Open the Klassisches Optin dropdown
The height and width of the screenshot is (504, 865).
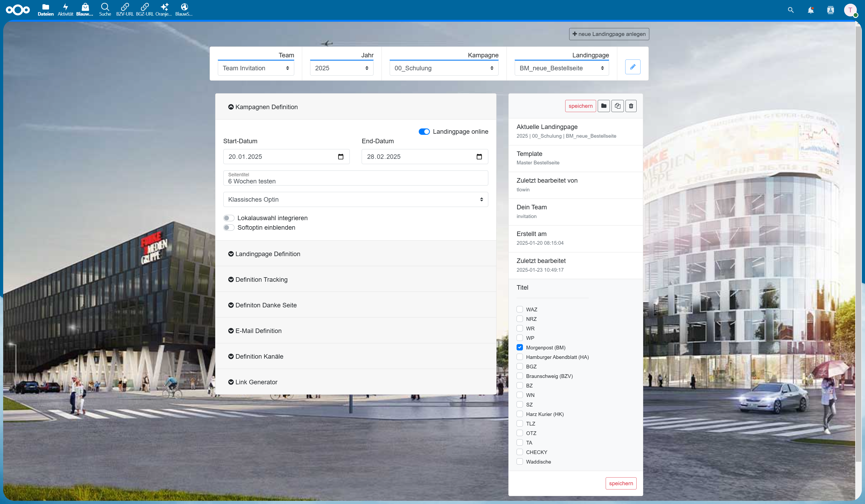click(356, 199)
